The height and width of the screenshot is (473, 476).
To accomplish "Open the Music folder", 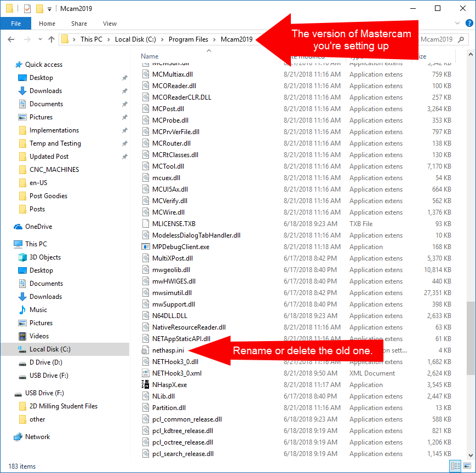I will click(38, 310).
